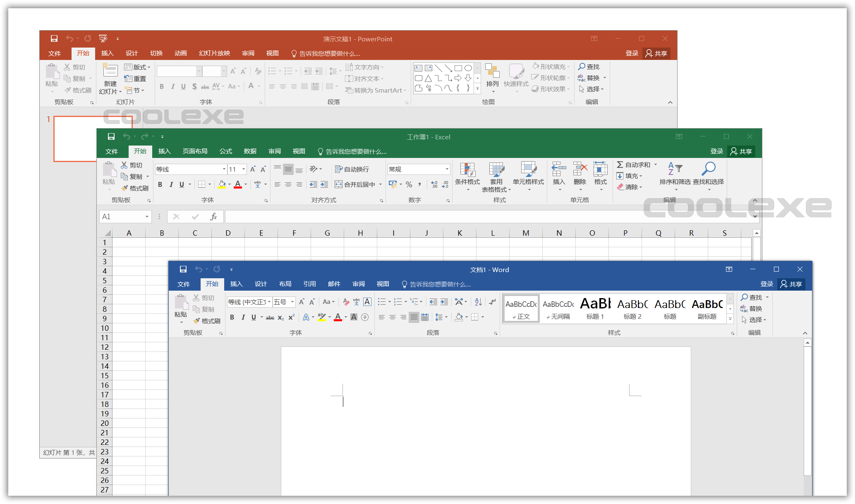The image size is (855, 504).
Task: Click Word increase indent icon
Action: click(444, 302)
